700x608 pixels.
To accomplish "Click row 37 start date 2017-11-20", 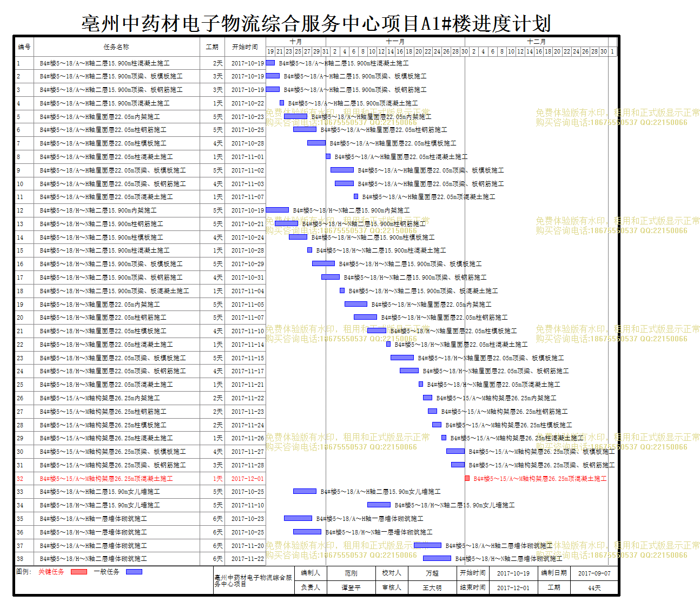I will pyautogui.click(x=248, y=546).
